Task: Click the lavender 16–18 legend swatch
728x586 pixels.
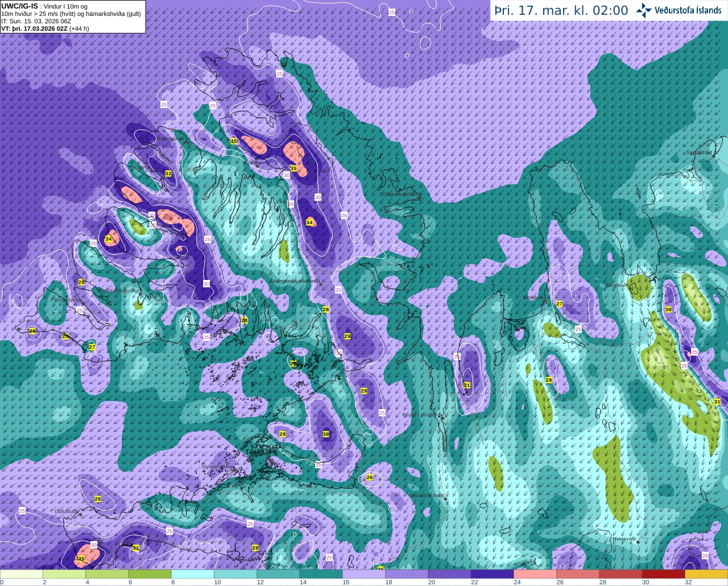Action: click(x=363, y=574)
